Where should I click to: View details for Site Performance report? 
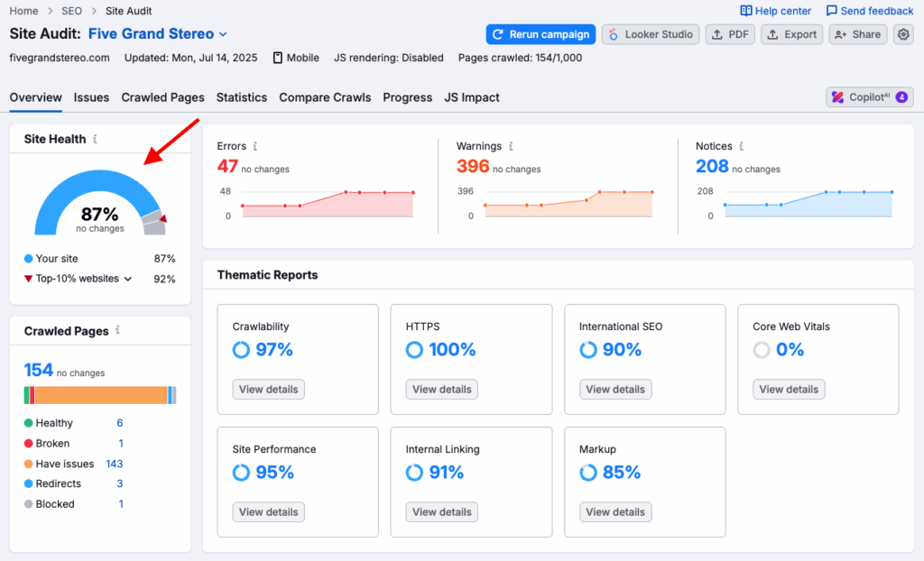(268, 512)
